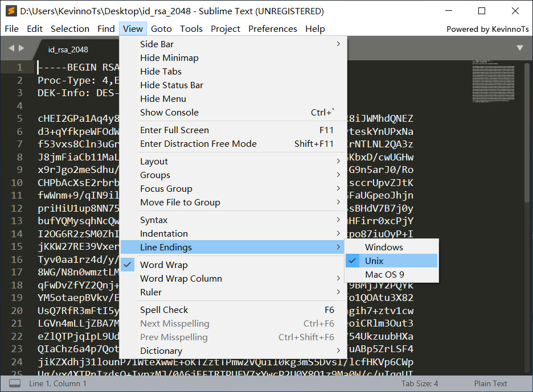Expand the Side Bar submenu
The height and width of the screenshot is (392, 533).
233,44
